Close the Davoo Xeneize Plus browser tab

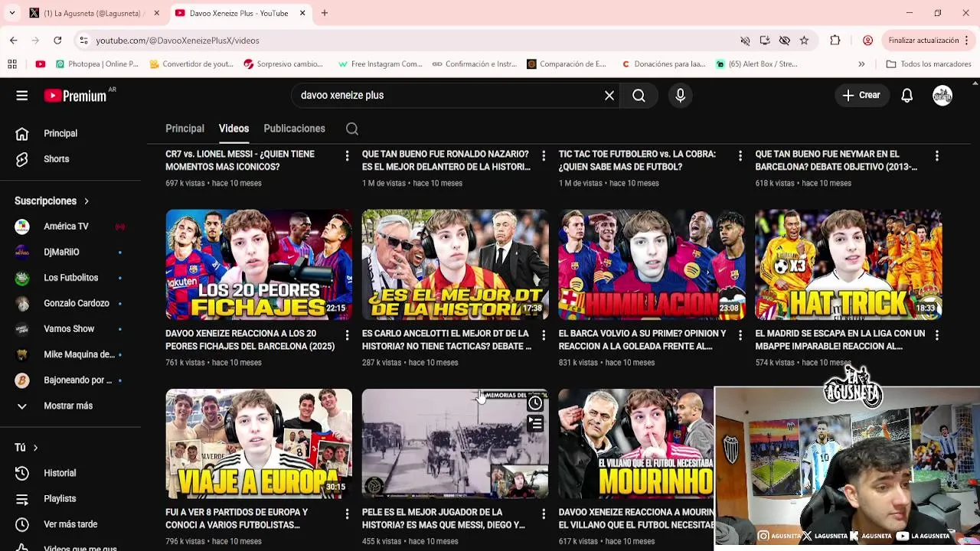click(302, 13)
